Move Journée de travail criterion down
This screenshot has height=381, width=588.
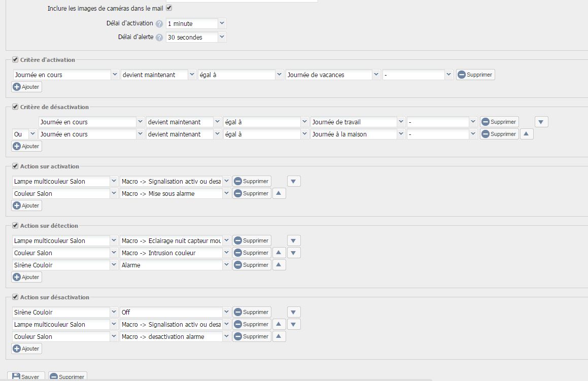[541, 122]
